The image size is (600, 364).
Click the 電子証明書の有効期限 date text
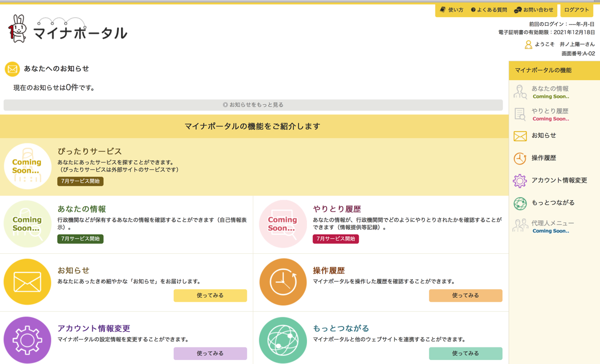pyautogui.click(x=546, y=33)
